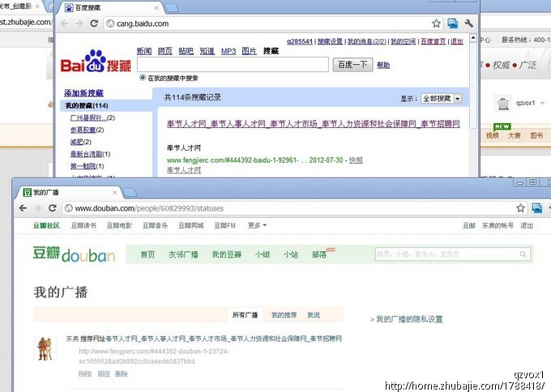Open the 诚肥(2) sidebar category

pyautogui.click(x=81, y=142)
